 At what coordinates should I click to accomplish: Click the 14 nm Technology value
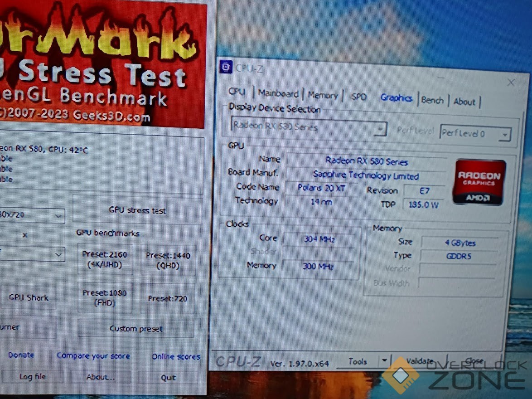tap(321, 202)
